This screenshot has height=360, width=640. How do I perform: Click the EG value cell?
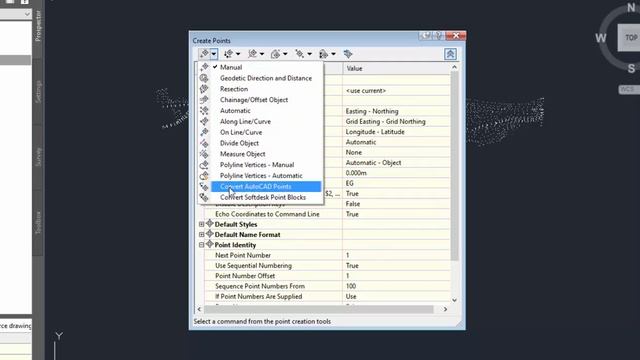tap(396, 183)
